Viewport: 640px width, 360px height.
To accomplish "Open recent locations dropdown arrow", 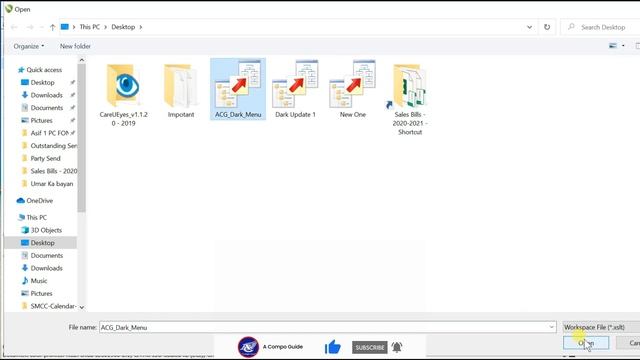I will pyautogui.click(x=42, y=27).
